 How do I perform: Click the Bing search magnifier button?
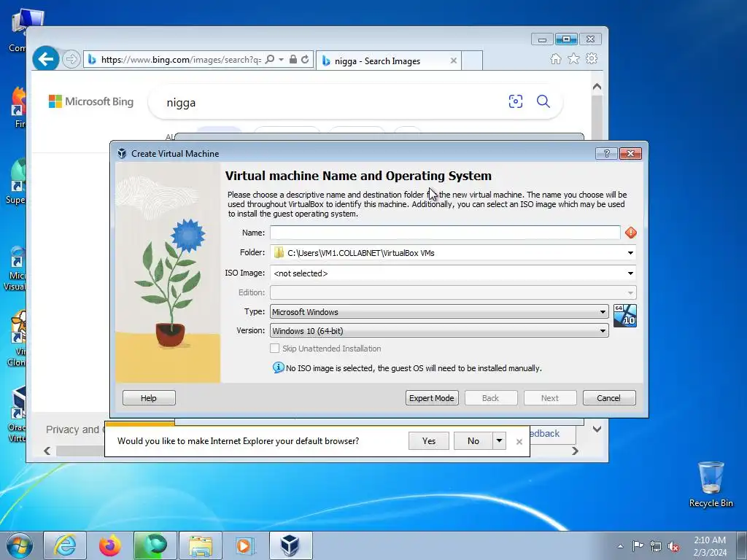point(543,101)
